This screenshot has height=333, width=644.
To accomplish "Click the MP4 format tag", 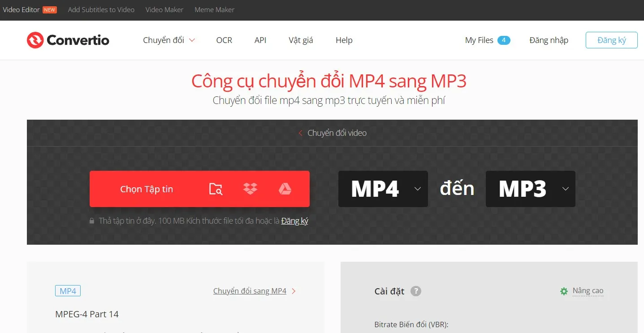I will click(68, 291).
